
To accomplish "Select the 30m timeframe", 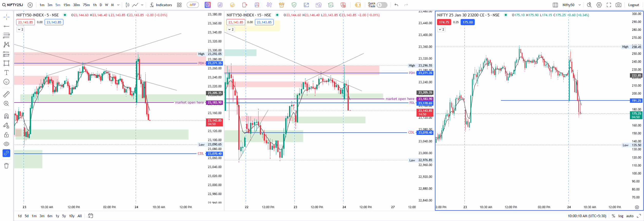I will pos(76,5).
